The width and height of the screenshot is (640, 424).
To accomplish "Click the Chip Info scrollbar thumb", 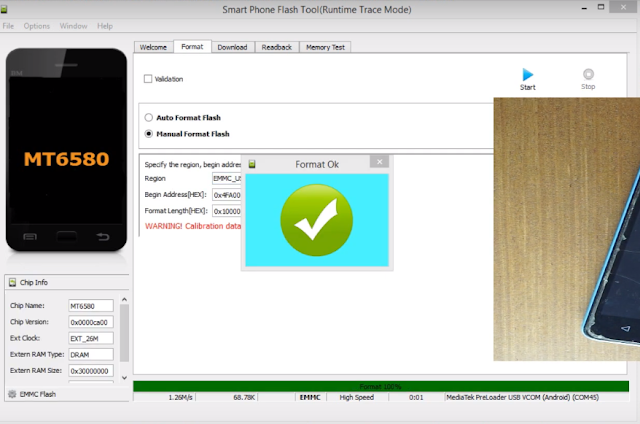I will [124, 333].
